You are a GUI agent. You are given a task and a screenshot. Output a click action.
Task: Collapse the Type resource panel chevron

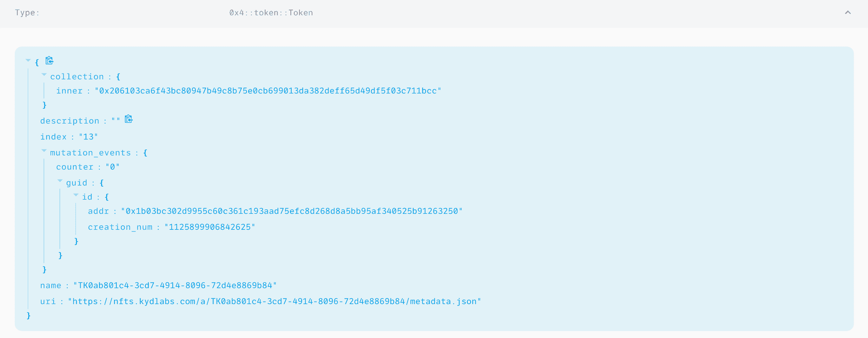[848, 13]
